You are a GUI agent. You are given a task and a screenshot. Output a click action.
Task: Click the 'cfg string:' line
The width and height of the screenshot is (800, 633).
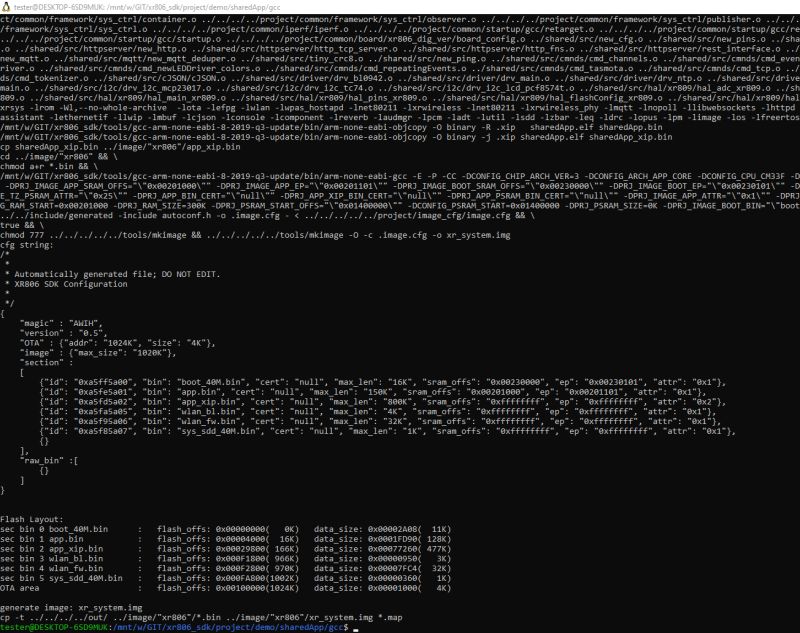click(x=27, y=245)
